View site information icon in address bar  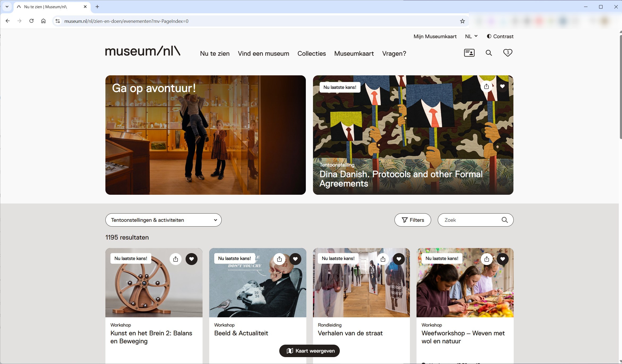[57, 21]
